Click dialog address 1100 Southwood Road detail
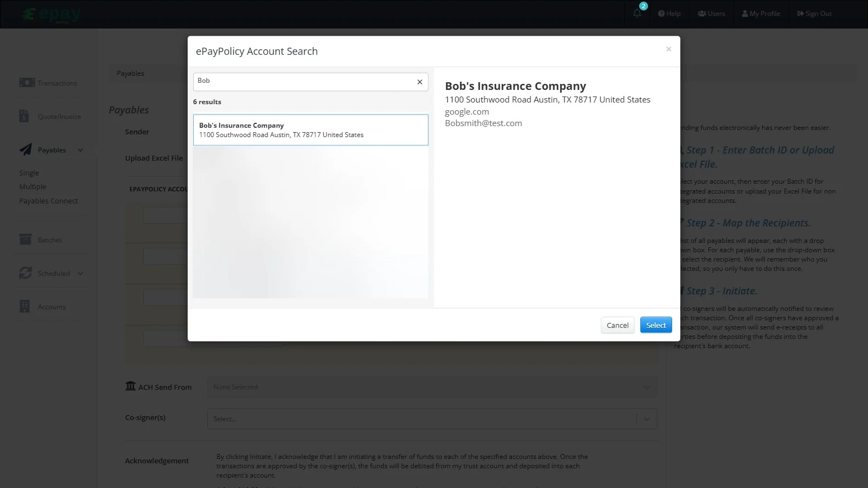Screen dimensions: 868x488 pos(548,100)
